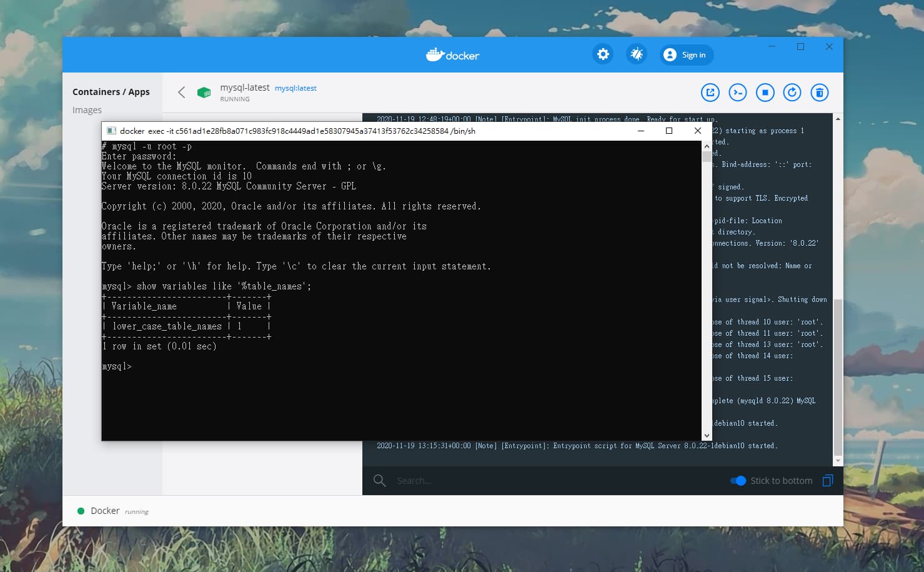
Task: Click the terminal window title bar icon
Action: click(x=111, y=131)
